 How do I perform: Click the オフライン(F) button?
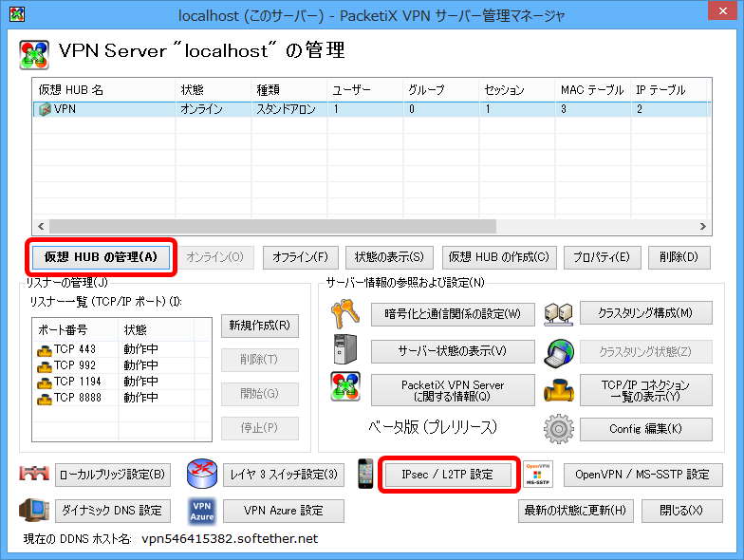pos(300,257)
